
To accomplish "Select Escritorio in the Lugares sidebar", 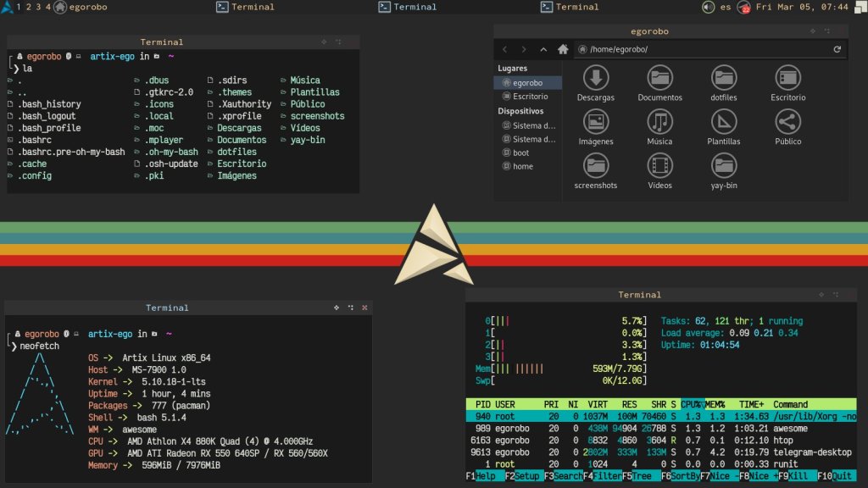I will coord(529,97).
